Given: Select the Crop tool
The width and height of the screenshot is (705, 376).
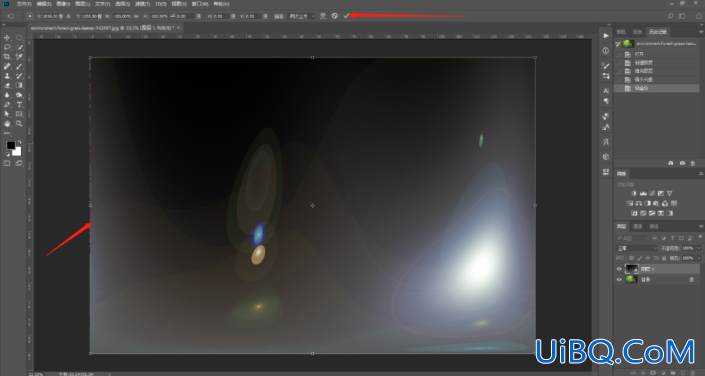Looking at the screenshot, I should (7, 57).
